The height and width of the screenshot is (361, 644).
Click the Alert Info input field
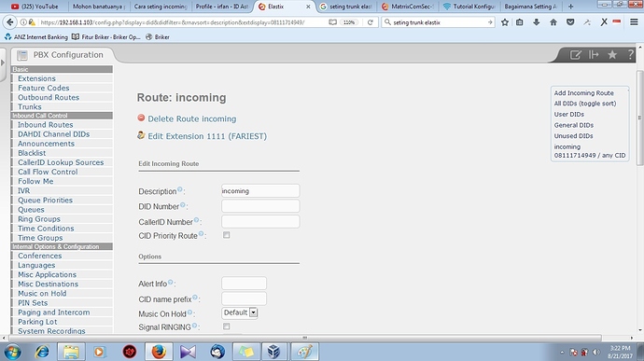point(244,283)
